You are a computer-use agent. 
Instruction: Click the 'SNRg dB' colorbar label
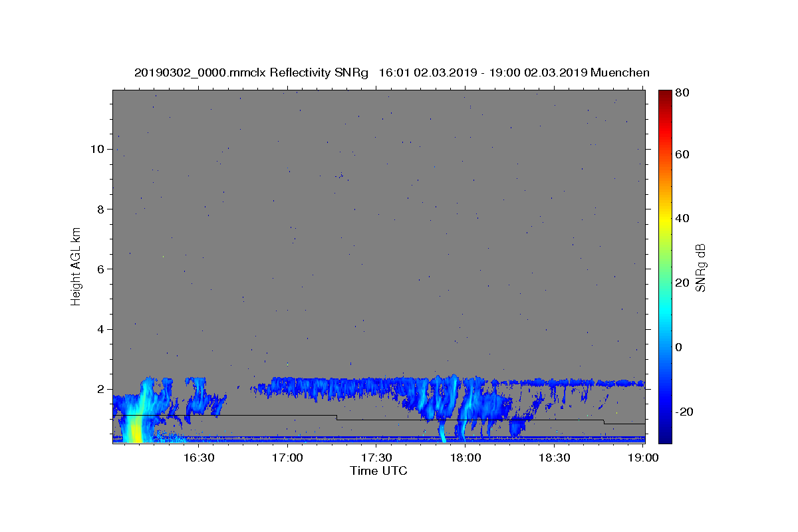tap(700, 267)
